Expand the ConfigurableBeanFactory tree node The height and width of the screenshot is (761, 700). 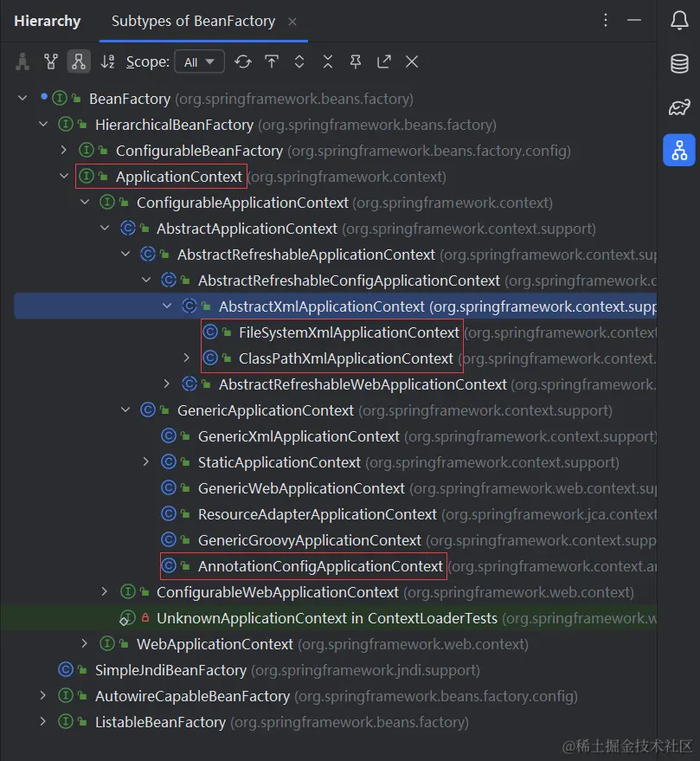63,150
